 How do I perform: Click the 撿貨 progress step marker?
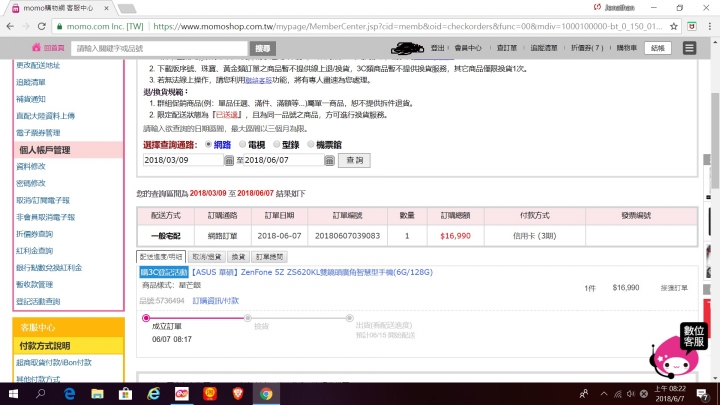pyautogui.click(x=248, y=318)
